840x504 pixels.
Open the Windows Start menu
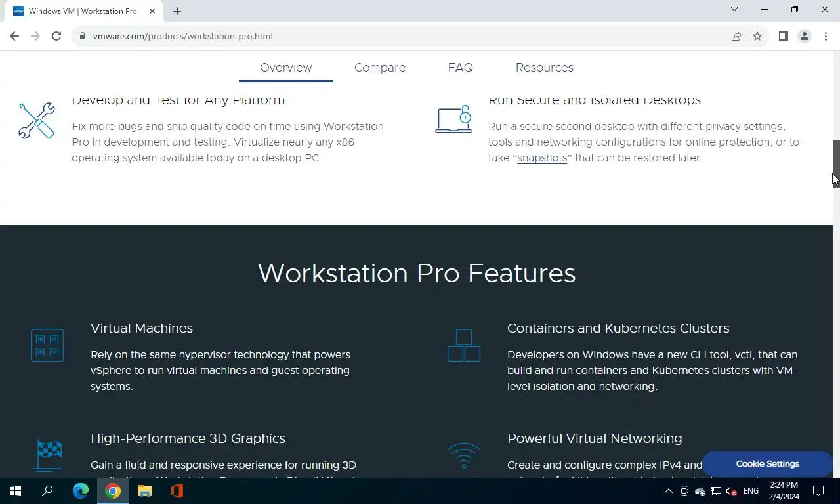click(x=16, y=491)
